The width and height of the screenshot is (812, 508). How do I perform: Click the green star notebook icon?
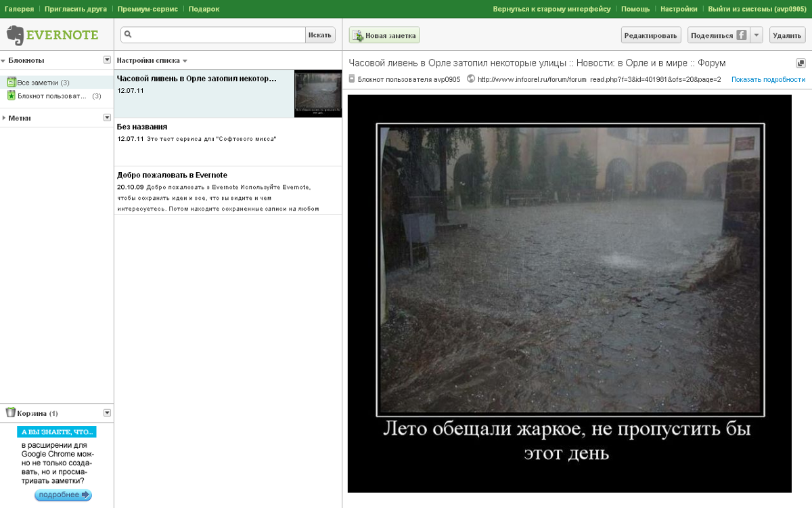[x=11, y=96]
